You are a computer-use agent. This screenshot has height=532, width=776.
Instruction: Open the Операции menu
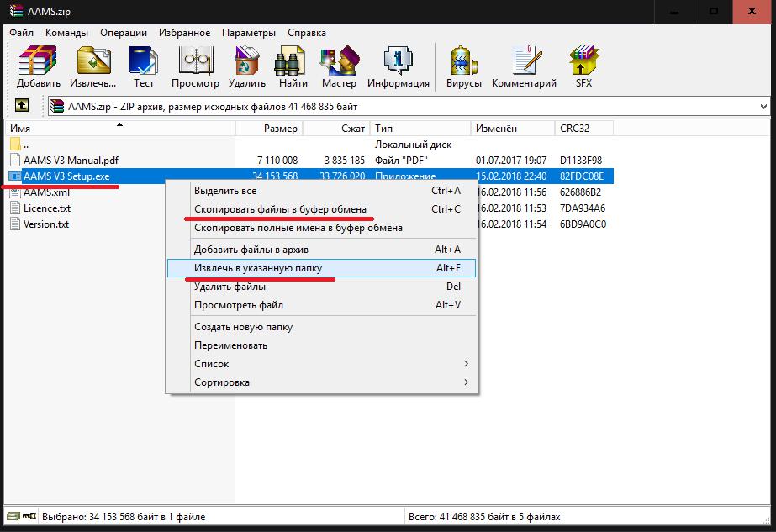pos(124,33)
